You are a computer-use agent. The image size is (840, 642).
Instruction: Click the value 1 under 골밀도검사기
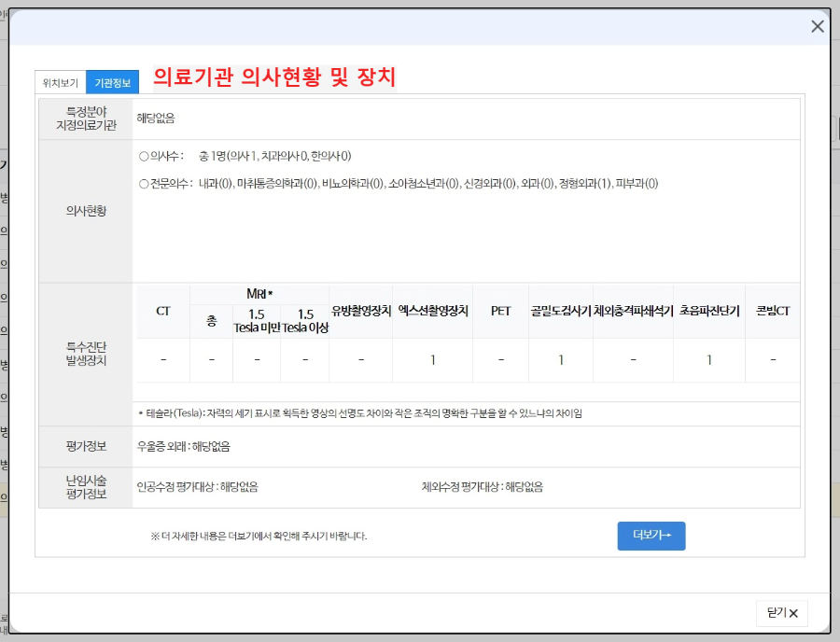[x=561, y=360]
